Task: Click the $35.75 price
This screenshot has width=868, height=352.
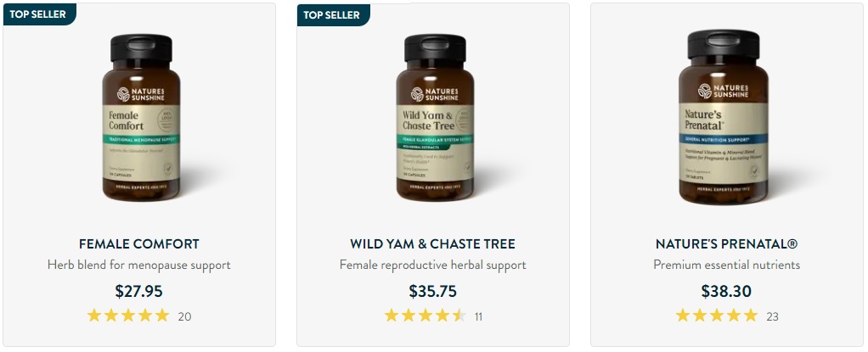Action: (433, 291)
